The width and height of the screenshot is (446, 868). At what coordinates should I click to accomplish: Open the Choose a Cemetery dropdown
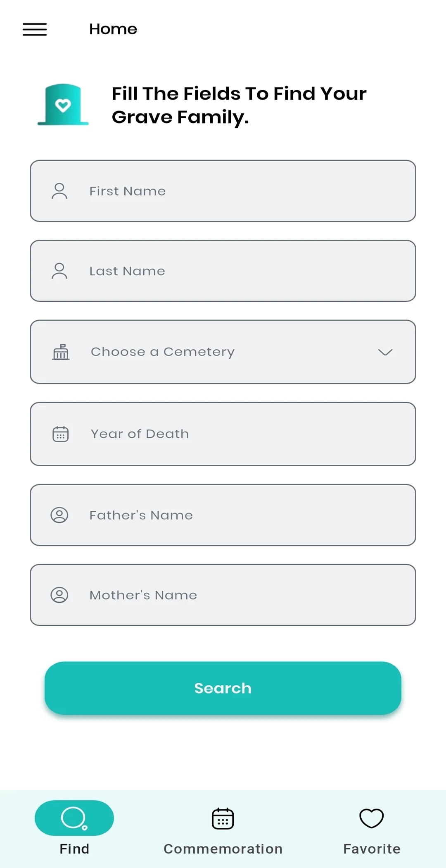click(x=223, y=352)
